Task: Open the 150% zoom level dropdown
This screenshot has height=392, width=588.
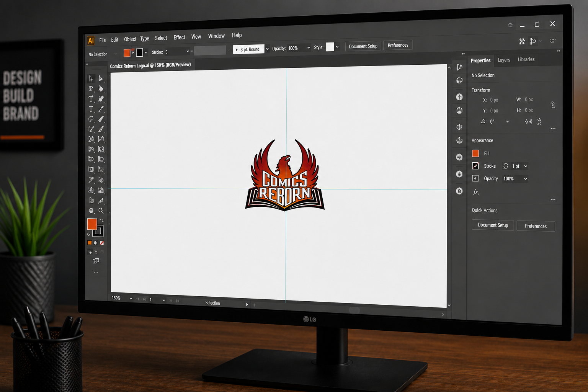Action: [131, 299]
